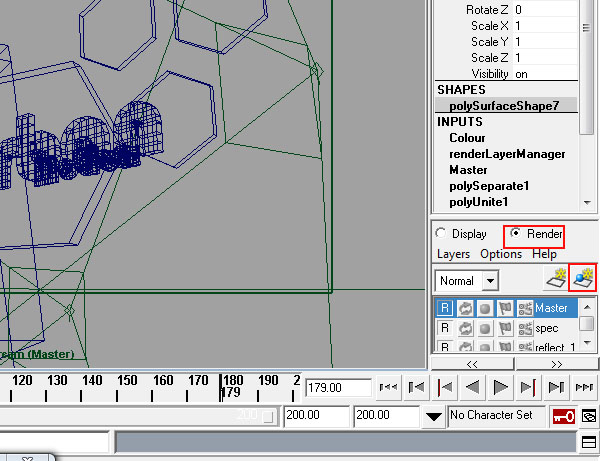Open the Options menu in layer editor
600x461 pixels.
tap(501, 254)
